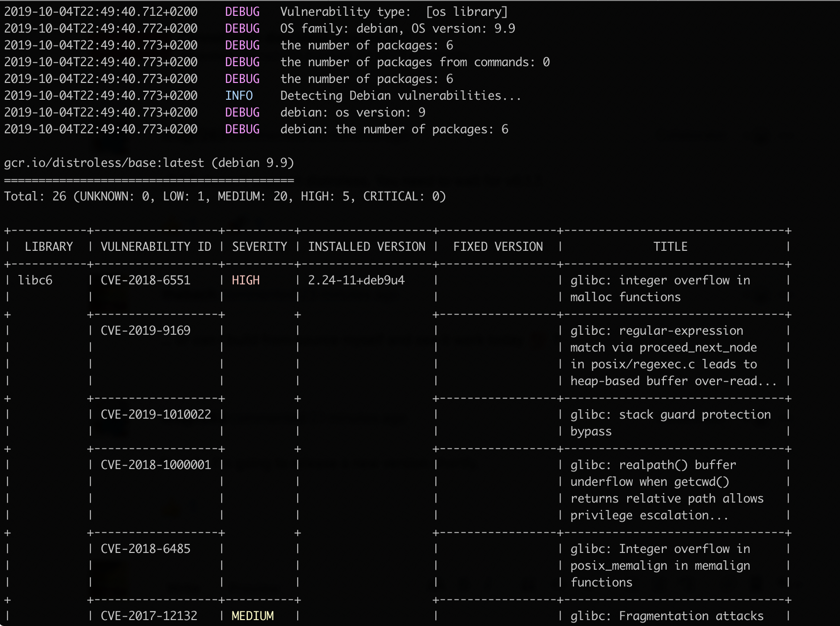This screenshot has height=626, width=840.
Task: Click the INFO log level label
Action: tap(239, 96)
